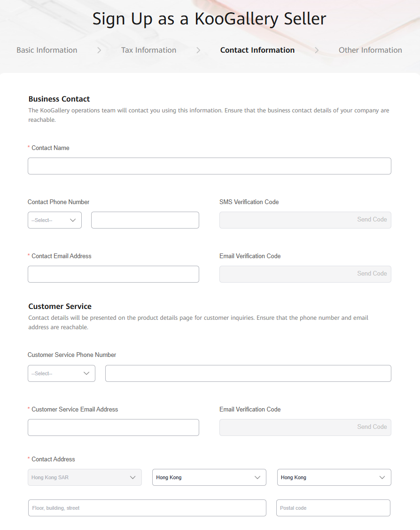Send code for Contact Email verification

point(372,273)
